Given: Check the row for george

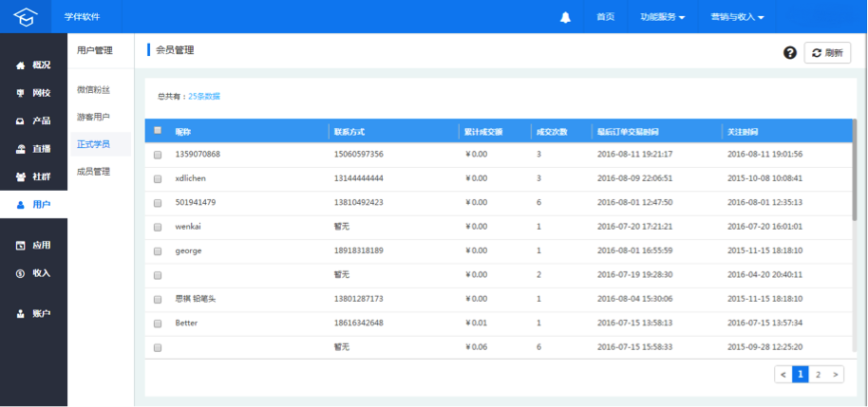Looking at the screenshot, I should coord(158,251).
